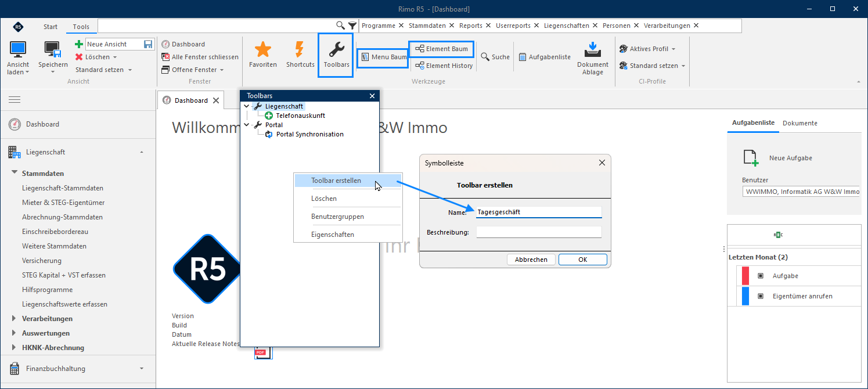
Task: Switch to the Dokumente tab
Action: tap(799, 123)
